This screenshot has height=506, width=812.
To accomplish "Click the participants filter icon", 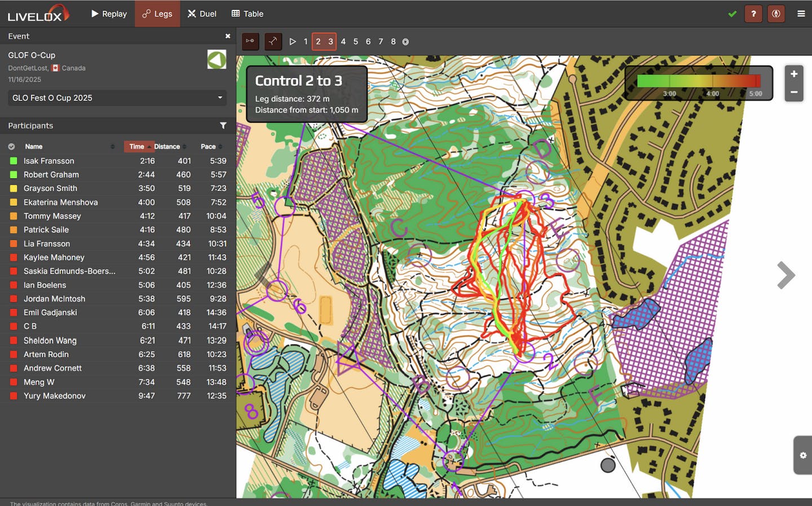I will coord(223,126).
